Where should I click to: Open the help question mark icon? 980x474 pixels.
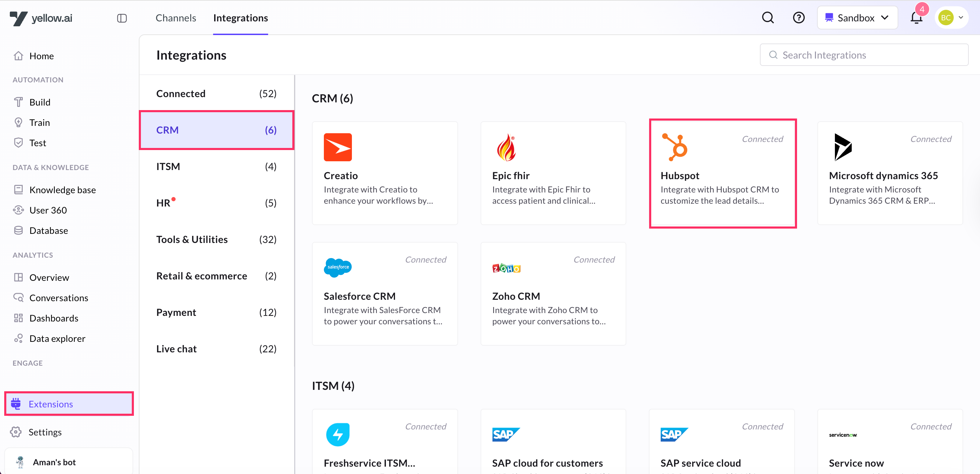798,18
